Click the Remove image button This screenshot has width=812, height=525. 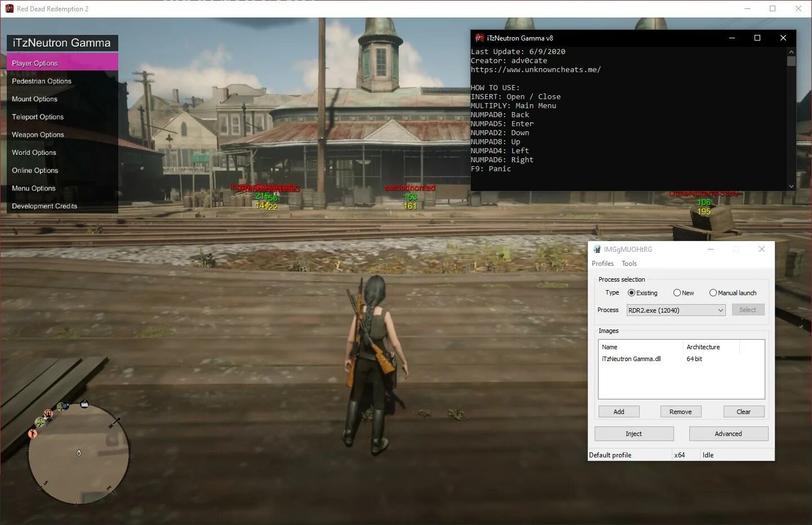click(681, 411)
